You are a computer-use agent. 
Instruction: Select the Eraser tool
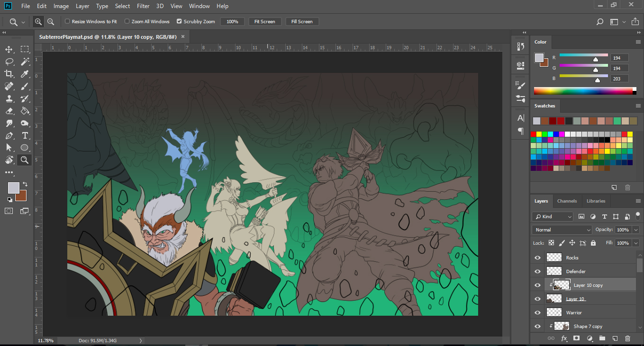9,111
